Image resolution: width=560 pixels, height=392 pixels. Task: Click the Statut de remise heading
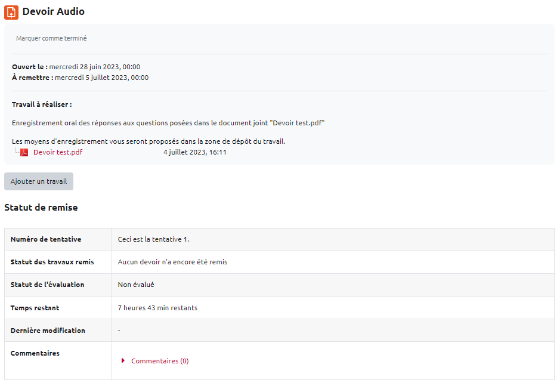pos(41,208)
